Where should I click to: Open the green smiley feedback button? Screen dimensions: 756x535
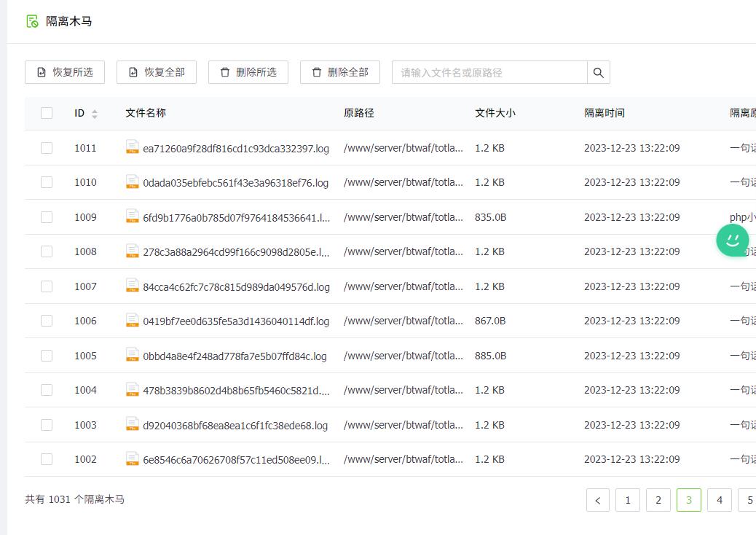click(x=733, y=240)
